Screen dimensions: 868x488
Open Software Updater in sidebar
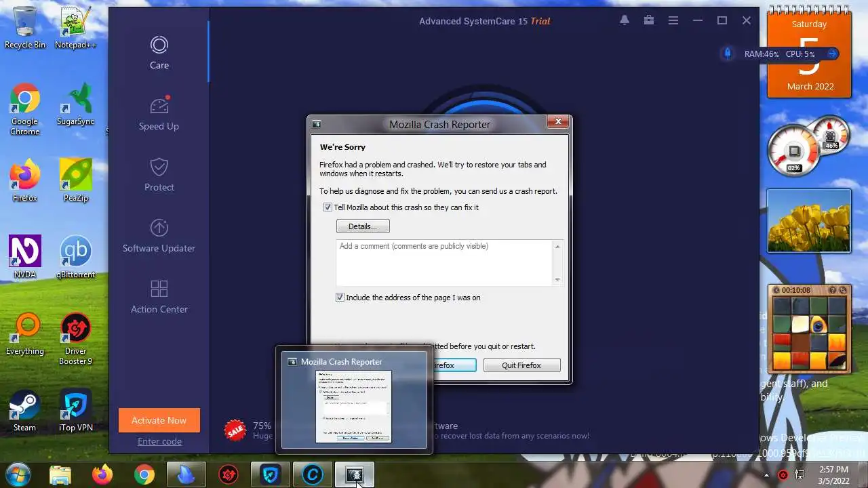tap(159, 236)
